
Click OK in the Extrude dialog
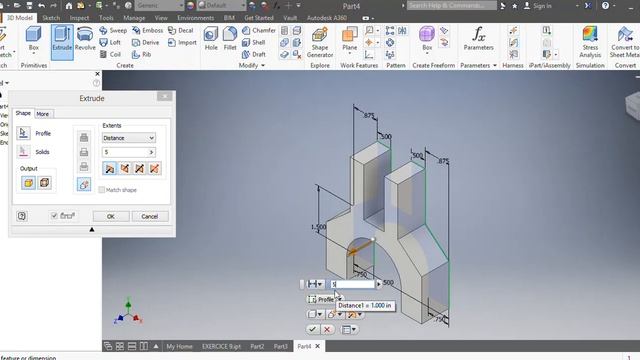point(111,216)
